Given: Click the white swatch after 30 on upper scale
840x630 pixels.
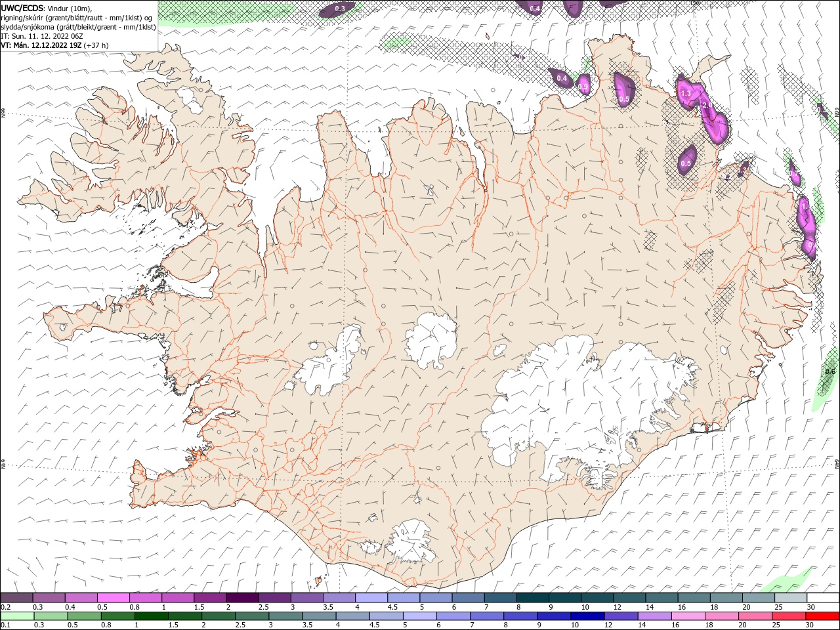Looking at the screenshot, I should (823, 598).
